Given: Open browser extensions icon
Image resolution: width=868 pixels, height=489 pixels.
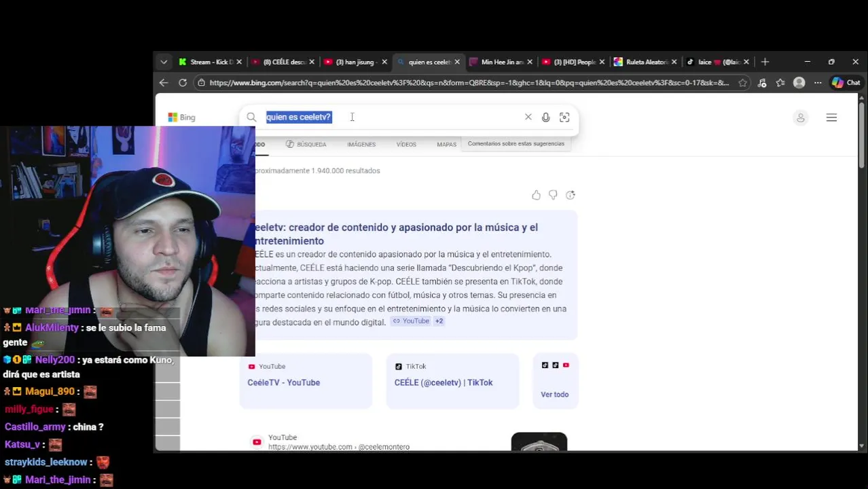Looking at the screenshot, I should pyautogui.click(x=762, y=83).
